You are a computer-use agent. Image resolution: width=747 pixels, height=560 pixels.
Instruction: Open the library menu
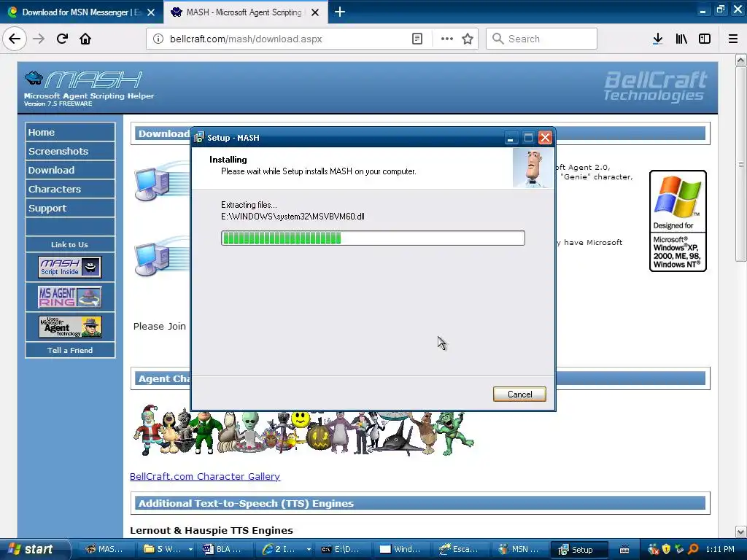point(681,39)
